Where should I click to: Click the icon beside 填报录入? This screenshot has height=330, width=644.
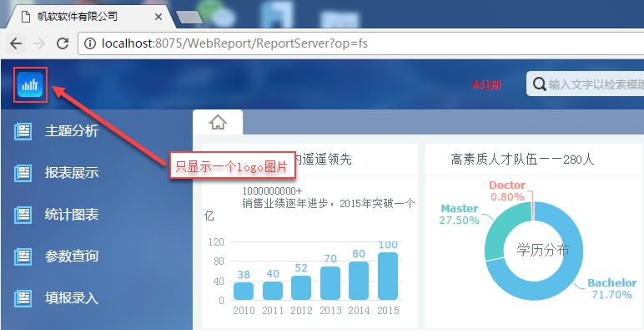[23, 298]
